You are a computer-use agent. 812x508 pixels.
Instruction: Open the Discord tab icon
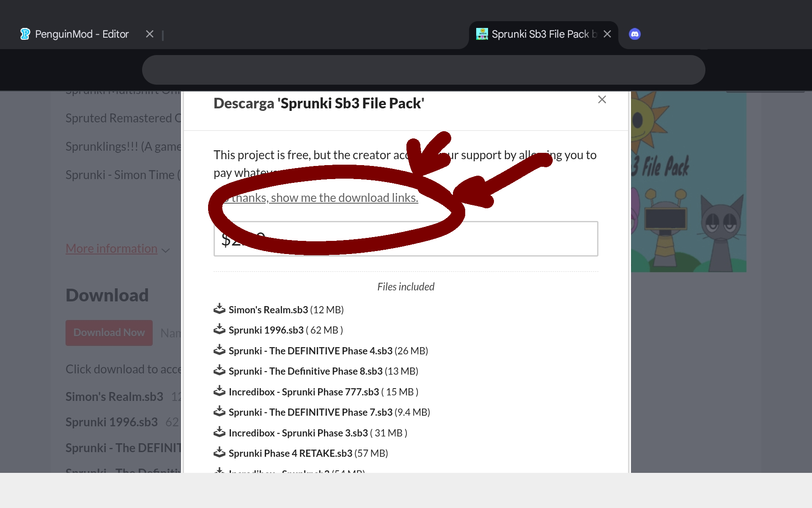pyautogui.click(x=634, y=34)
